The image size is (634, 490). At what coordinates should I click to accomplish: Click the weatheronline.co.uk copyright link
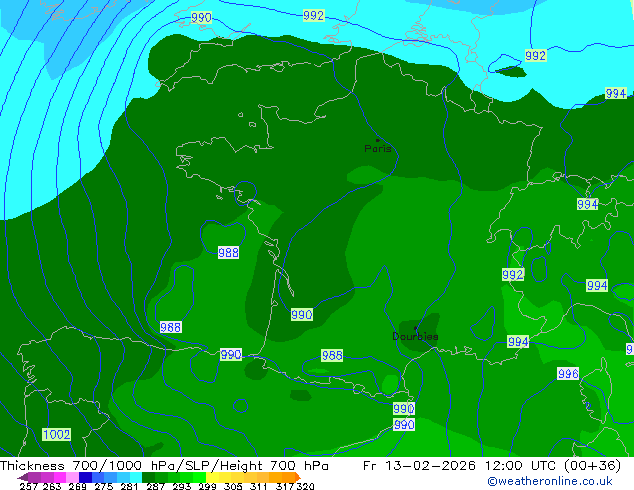(550, 481)
